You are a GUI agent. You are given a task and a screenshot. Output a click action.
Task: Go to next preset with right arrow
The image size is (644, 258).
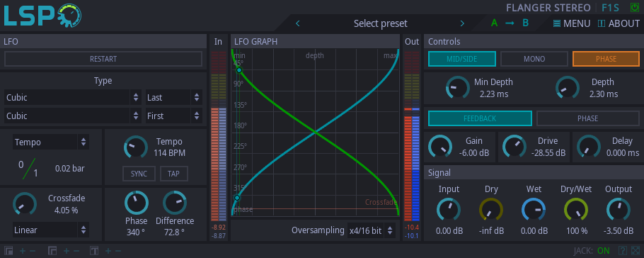pyautogui.click(x=462, y=23)
